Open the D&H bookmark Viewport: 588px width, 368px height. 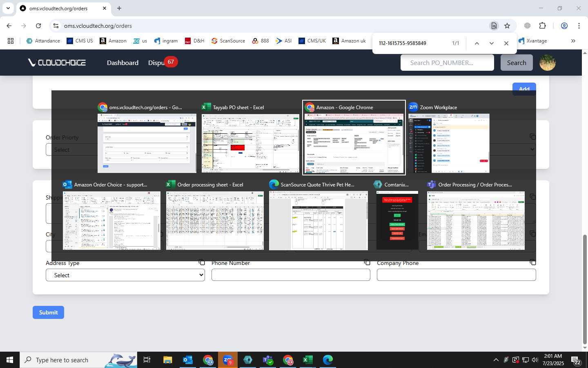[x=194, y=41]
